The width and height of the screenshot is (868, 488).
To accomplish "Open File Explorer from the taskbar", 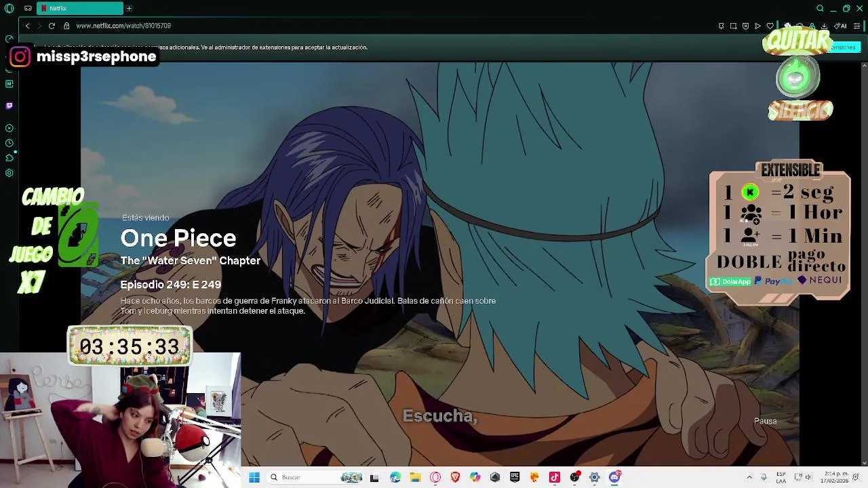I will pyautogui.click(x=415, y=477).
